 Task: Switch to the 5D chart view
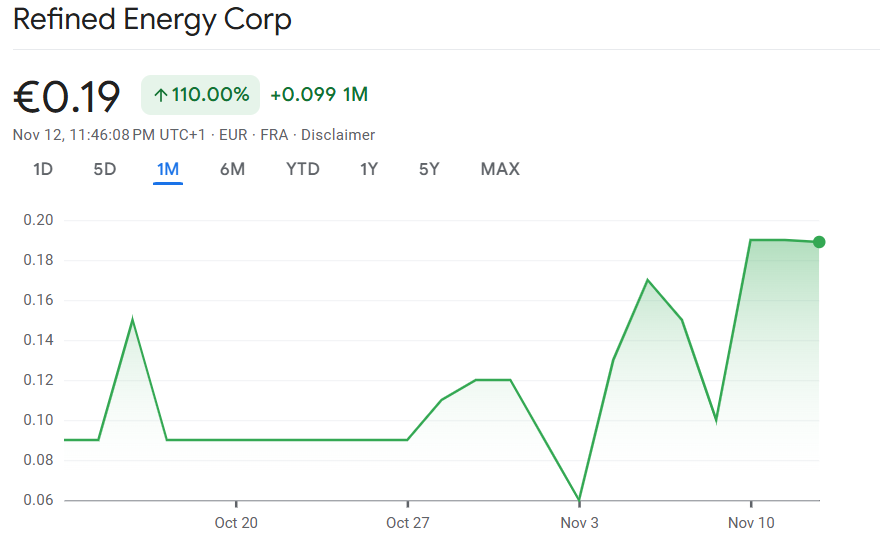[x=105, y=169]
